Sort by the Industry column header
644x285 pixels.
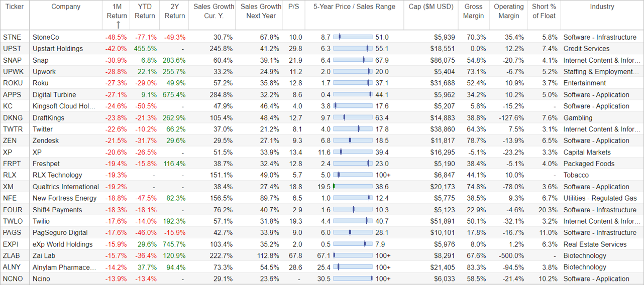[602, 7]
